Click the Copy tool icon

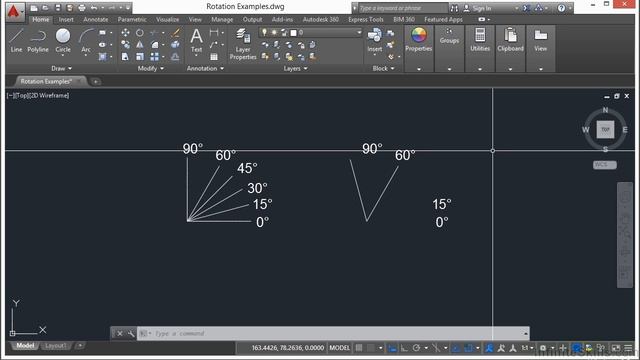[125, 44]
